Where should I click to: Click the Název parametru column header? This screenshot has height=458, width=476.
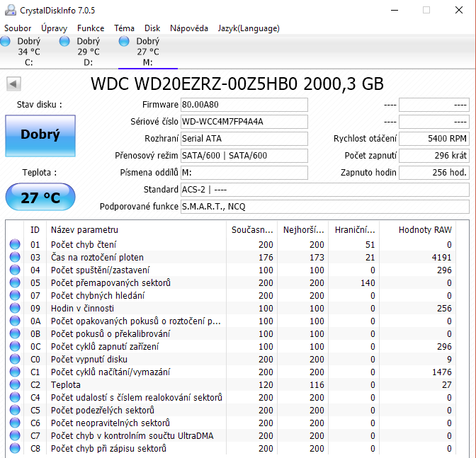136,229
